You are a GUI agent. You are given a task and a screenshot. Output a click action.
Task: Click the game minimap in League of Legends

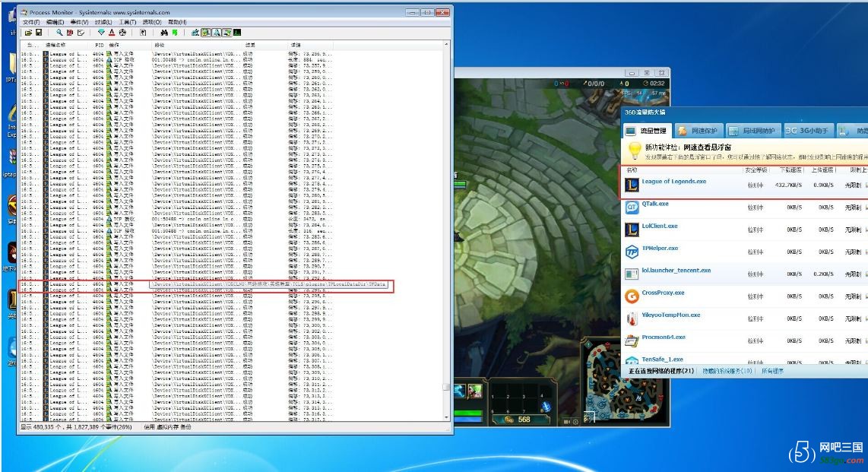(623, 382)
